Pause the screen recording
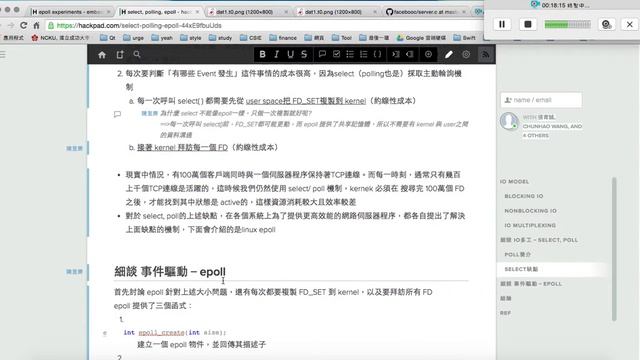This screenshot has height=360, width=640. click(502, 24)
